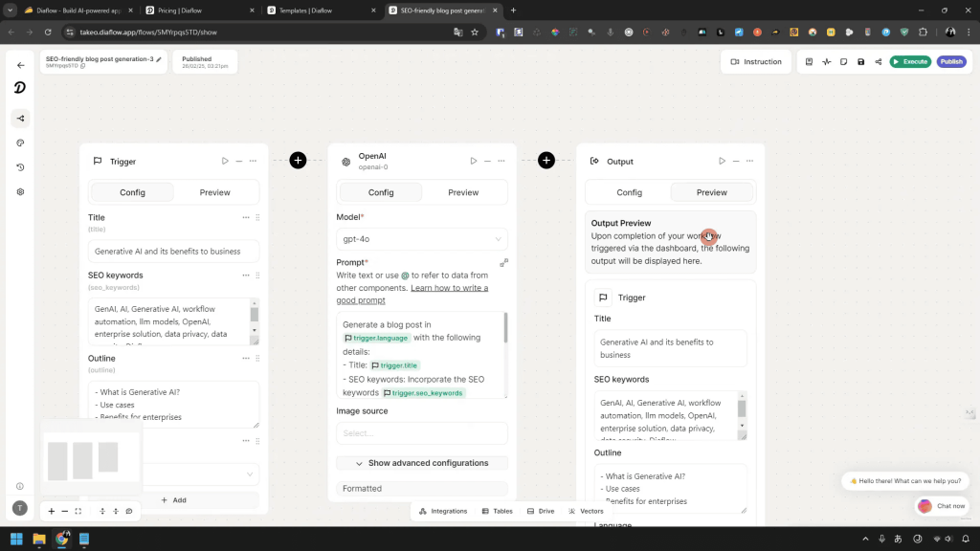This screenshot has height=551, width=980.
Task: Open the Chat now support widget
Action: tap(942, 506)
